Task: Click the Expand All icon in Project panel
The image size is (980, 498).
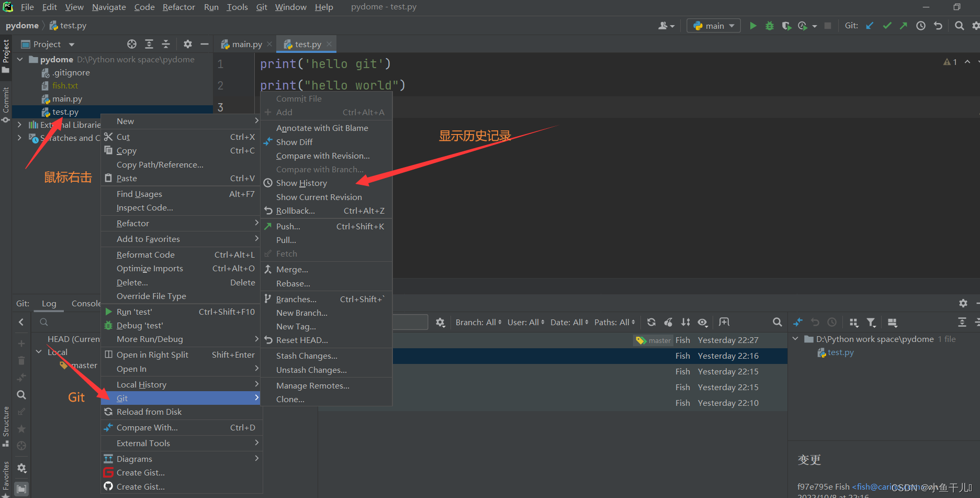Action: 149,44
